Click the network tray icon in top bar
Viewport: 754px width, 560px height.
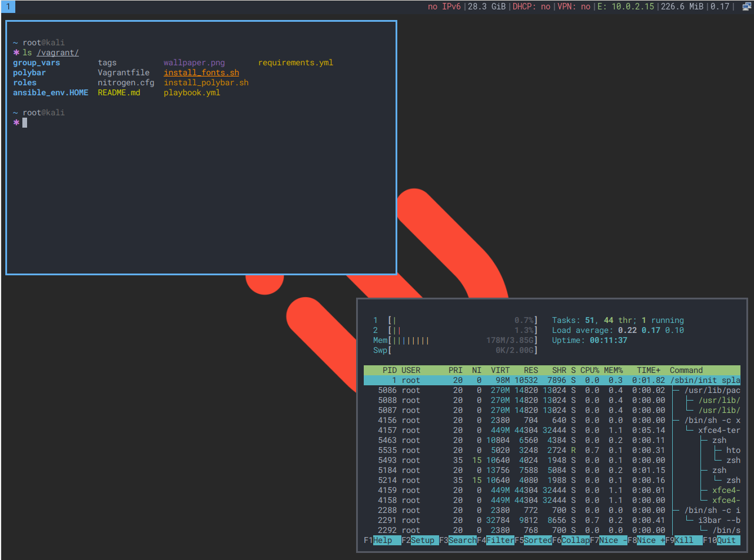(746, 7)
